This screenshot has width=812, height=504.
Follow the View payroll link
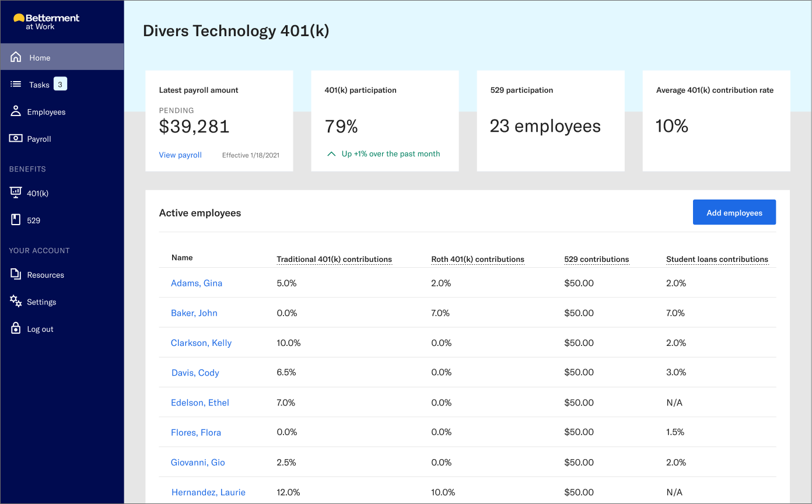tap(180, 155)
